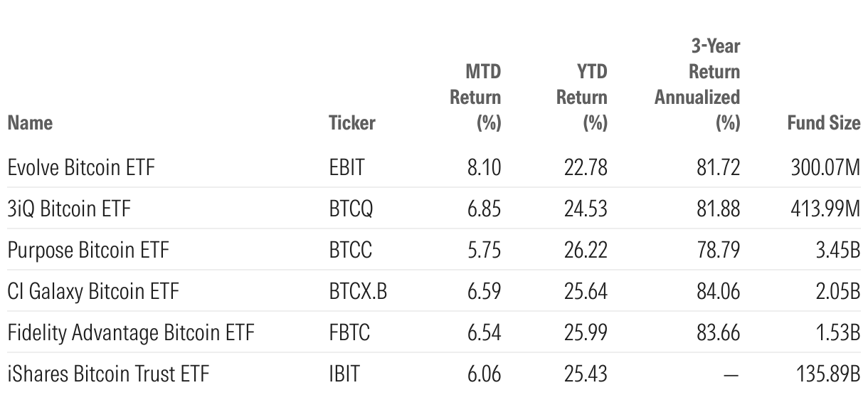Open Fidelity Advantage Bitcoin ETF
Image resolution: width=868 pixels, height=400 pixels.
[x=130, y=332]
